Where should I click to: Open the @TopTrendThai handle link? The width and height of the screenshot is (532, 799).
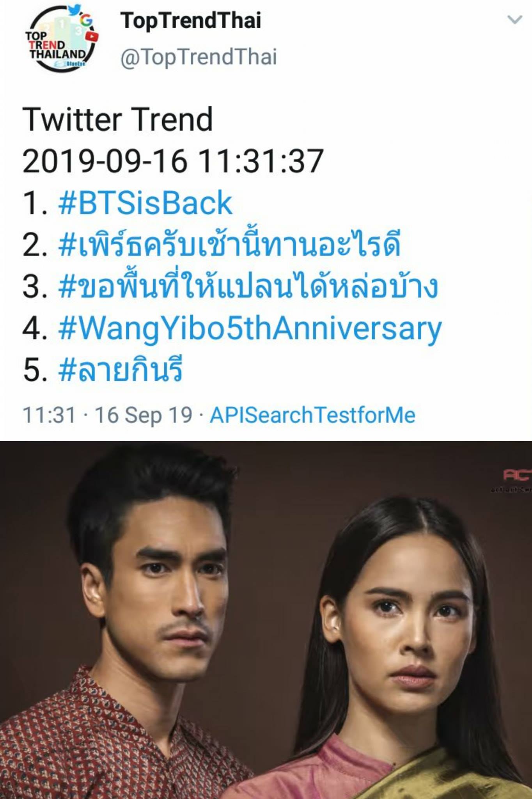(199, 57)
